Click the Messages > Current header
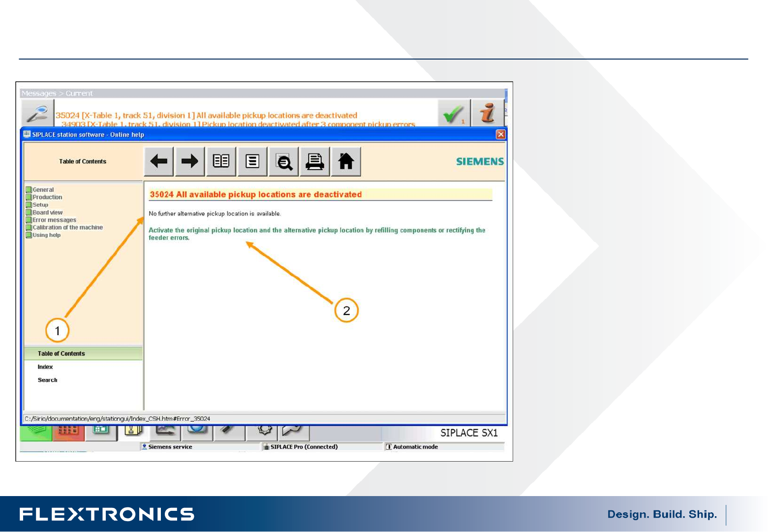This screenshot has height=532, width=768. pyautogui.click(x=57, y=94)
